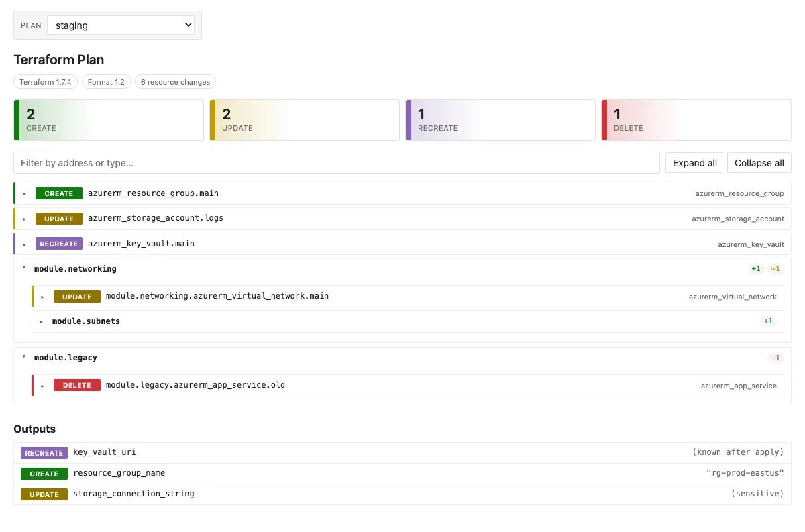The height and width of the screenshot is (532, 805).
Task: Click the azurerm_storage_account type label
Action: 738,219
